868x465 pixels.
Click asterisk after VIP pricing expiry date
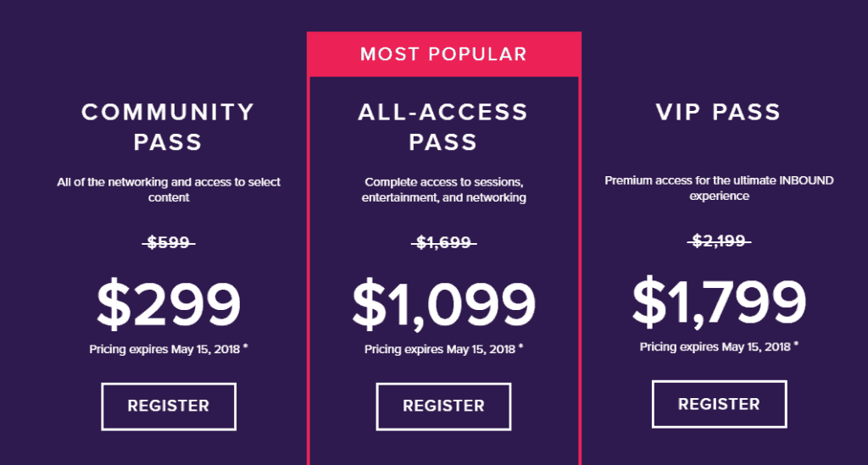coord(796,345)
